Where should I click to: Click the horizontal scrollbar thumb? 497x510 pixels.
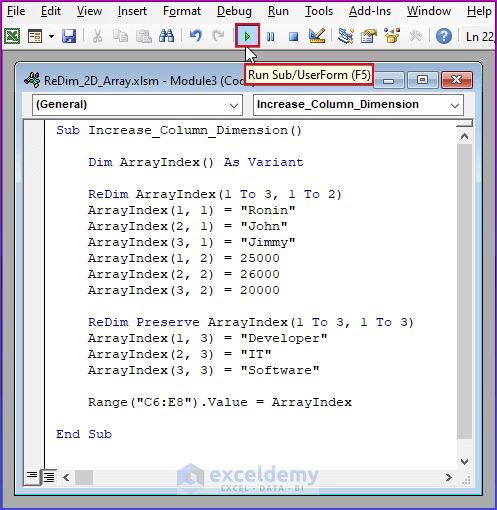84,478
